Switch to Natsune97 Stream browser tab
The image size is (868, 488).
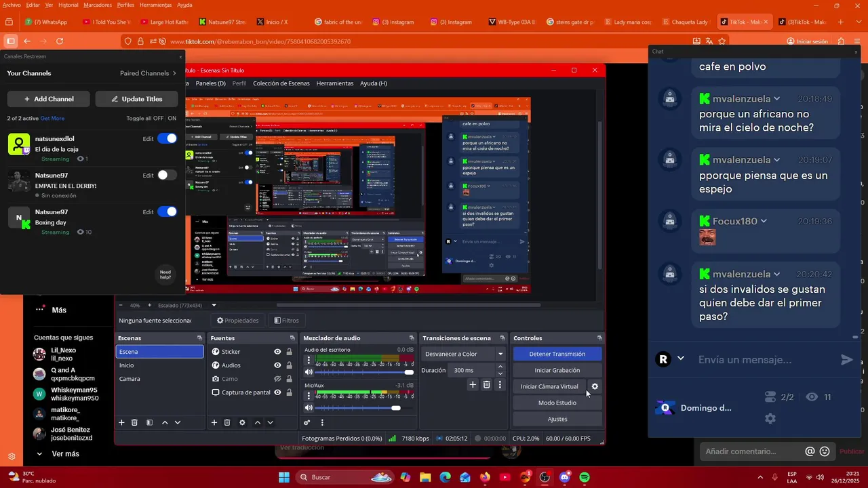[224, 22]
